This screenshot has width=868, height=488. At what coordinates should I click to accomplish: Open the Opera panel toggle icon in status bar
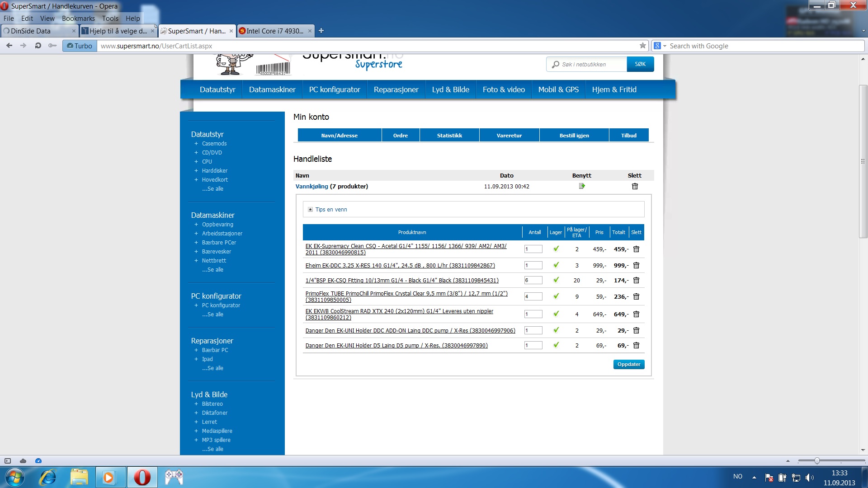tap(8, 461)
